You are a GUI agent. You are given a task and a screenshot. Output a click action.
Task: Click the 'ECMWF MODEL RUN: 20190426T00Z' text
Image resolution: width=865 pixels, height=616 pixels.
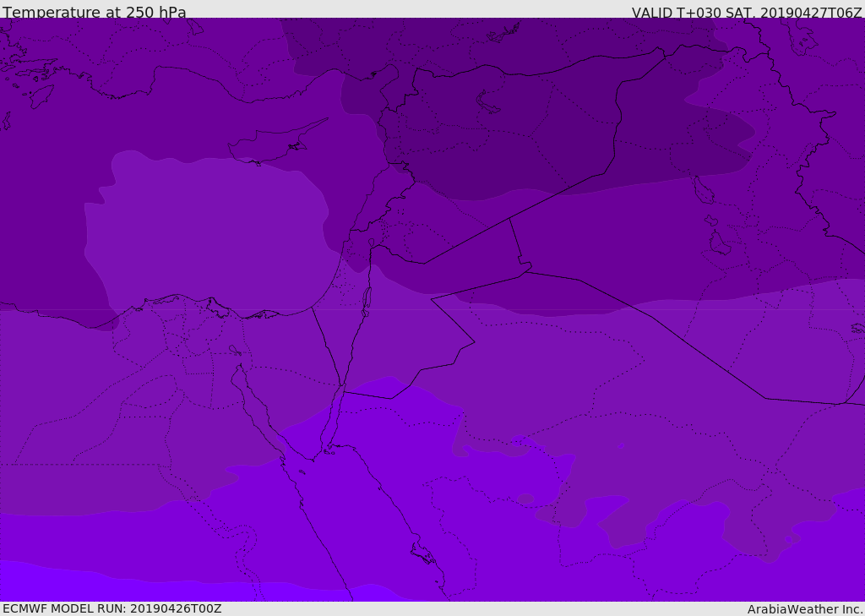tap(112, 608)
